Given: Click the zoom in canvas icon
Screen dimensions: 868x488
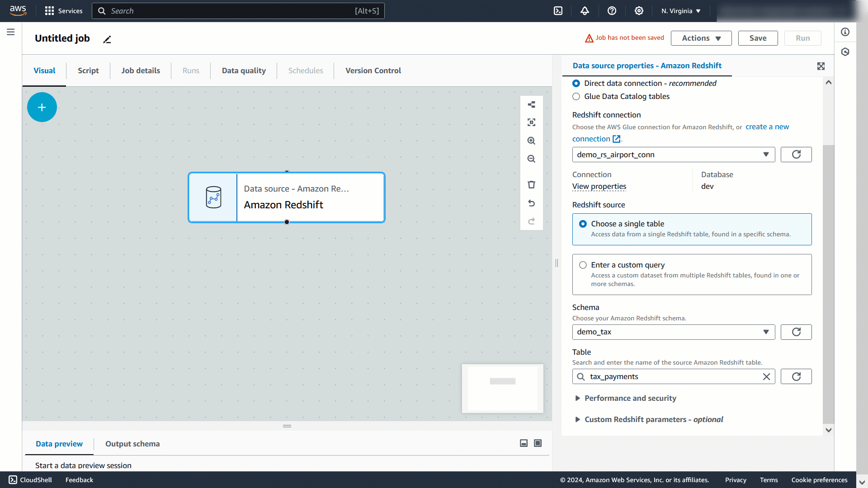Looking at the screenshot, I should point(531,141).
